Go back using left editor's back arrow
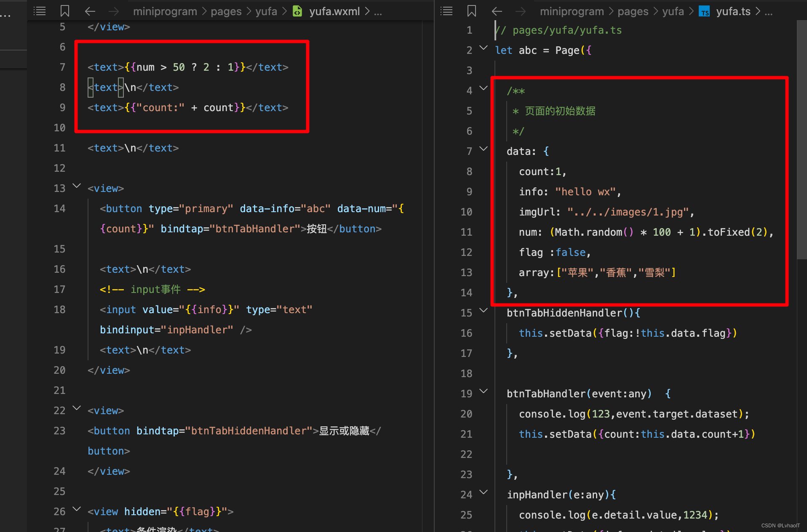Screen dimensions: 807x532 pyautogui.click(x=90, y=11)
